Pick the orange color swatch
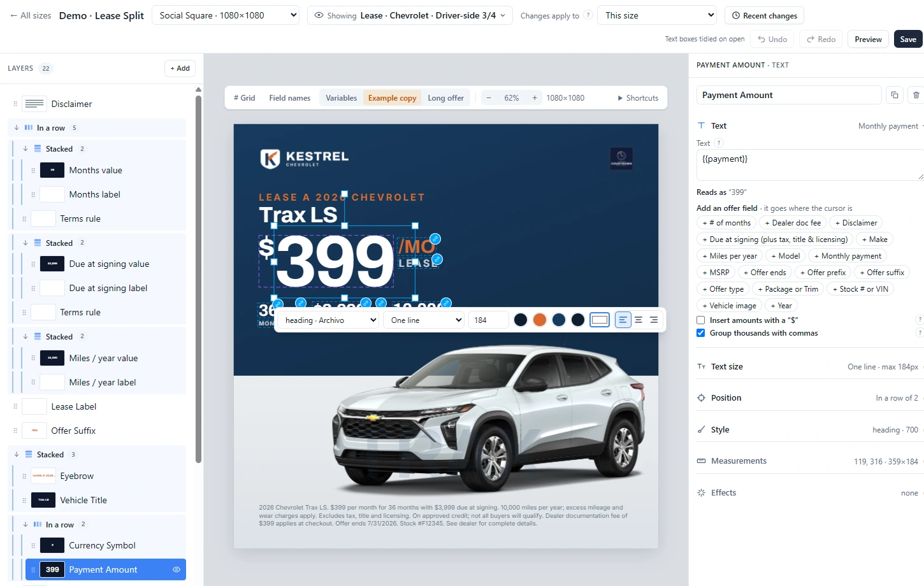Image resolution: width=924 pixels, height=586 pixels. pyautogui.click(x=540, y=320)
